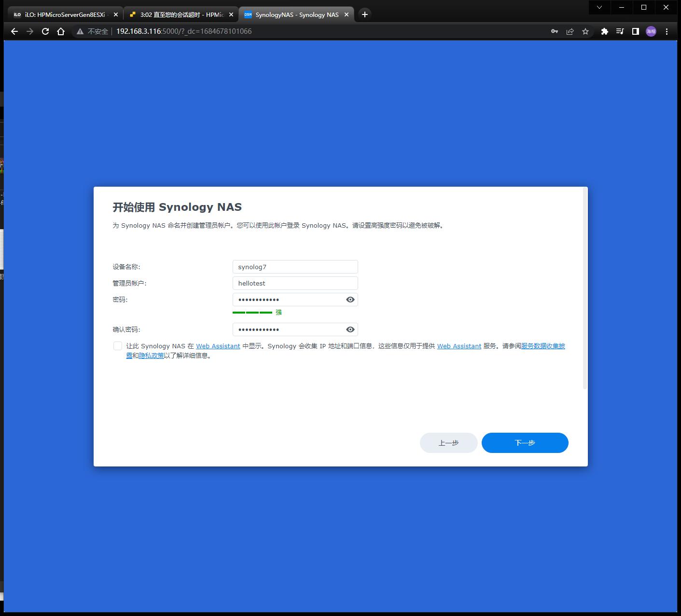
Task: Open the saved passwords key icon
Action: 555,31
